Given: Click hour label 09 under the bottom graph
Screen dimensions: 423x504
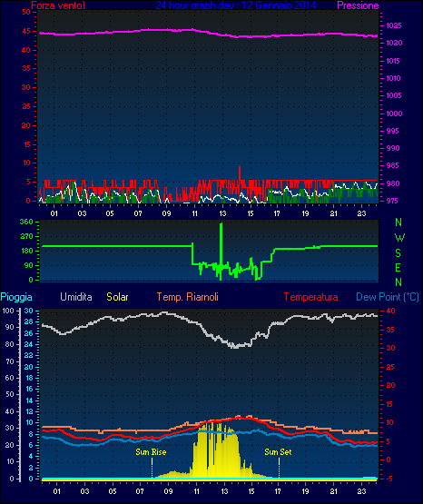Looking at the screenshot, I should 168,491.
